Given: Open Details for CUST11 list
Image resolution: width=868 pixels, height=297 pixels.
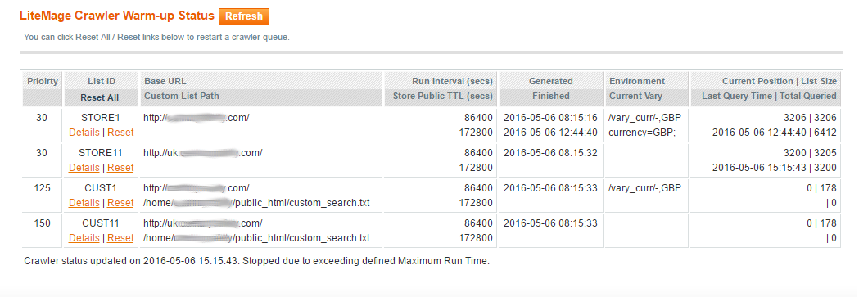Looking at the screenshot, I should click(84, 238).
